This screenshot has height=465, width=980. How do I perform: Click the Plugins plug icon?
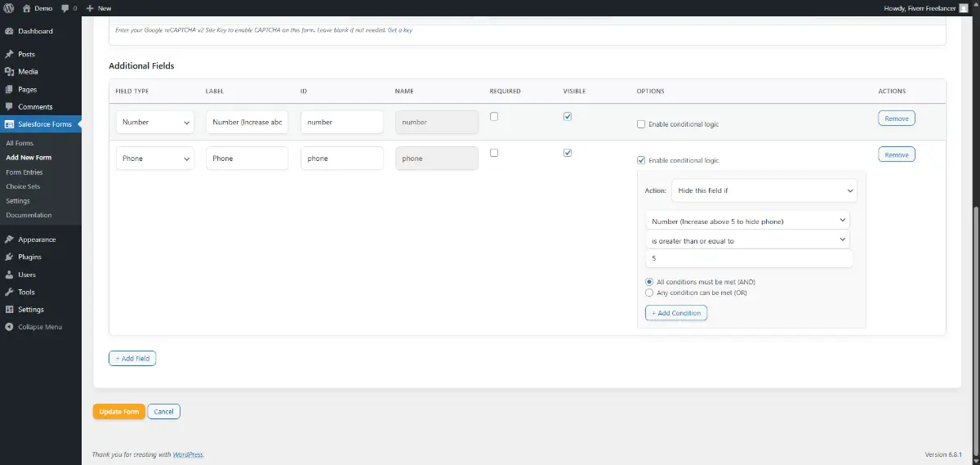9,257
